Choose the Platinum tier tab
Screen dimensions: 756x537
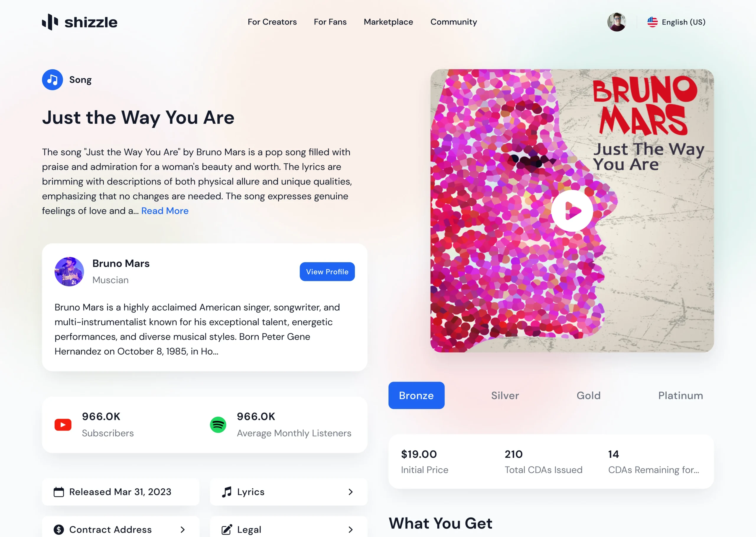tap(681, 395)
